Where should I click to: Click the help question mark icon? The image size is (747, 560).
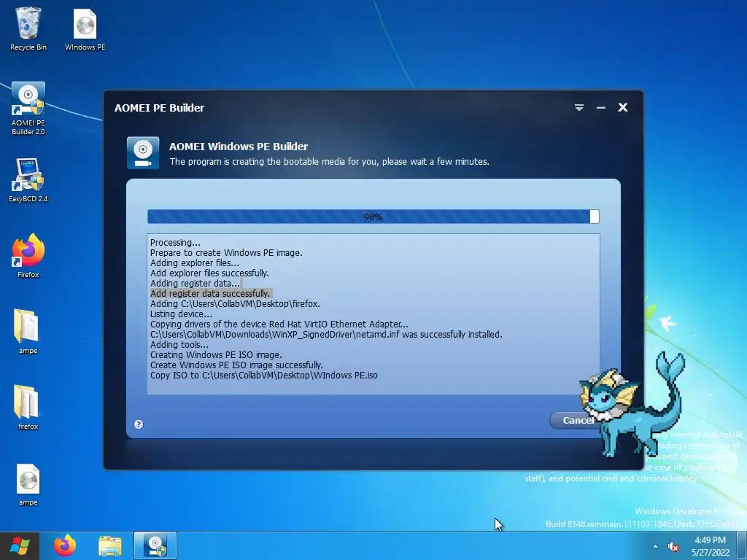tap(139, 424)
